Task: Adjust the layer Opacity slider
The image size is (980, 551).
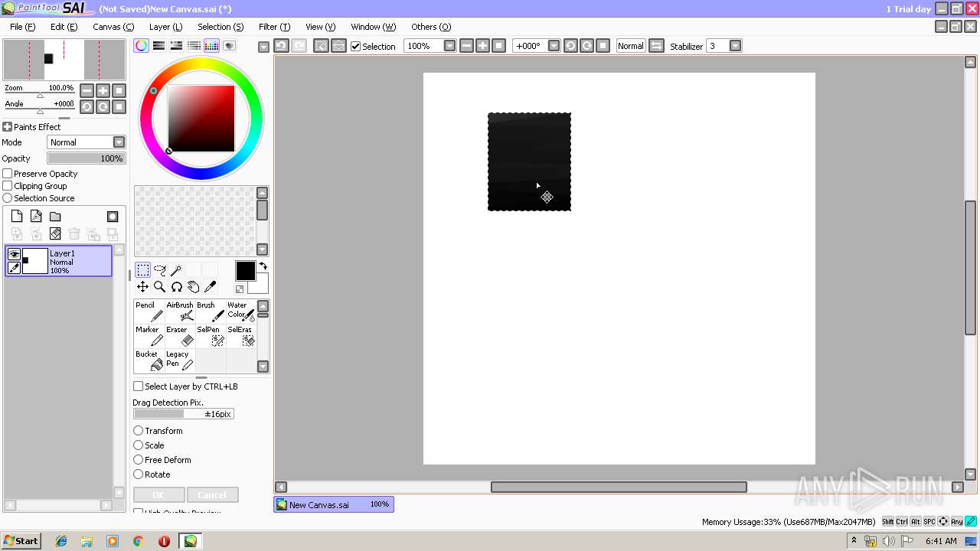Action: [86, 158]
